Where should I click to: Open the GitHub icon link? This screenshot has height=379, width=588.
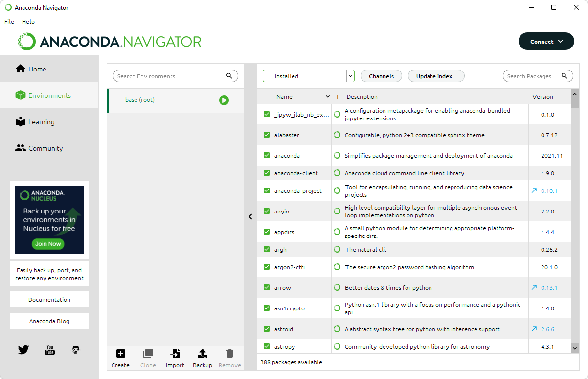tap(75, 350)
